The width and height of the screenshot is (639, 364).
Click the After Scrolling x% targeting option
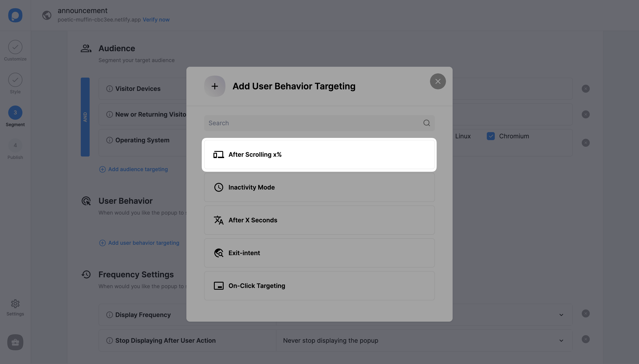click(319, 154)
